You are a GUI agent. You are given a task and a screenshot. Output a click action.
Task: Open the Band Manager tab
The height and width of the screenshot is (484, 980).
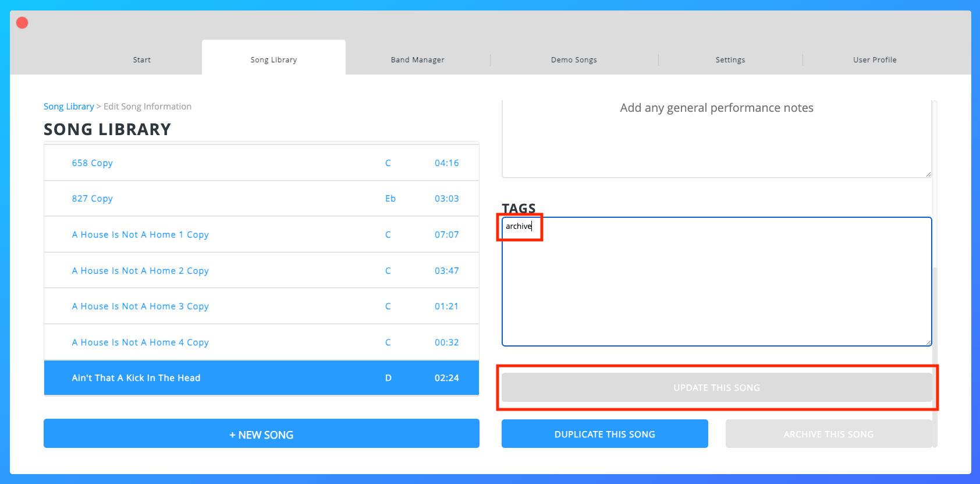417,59
